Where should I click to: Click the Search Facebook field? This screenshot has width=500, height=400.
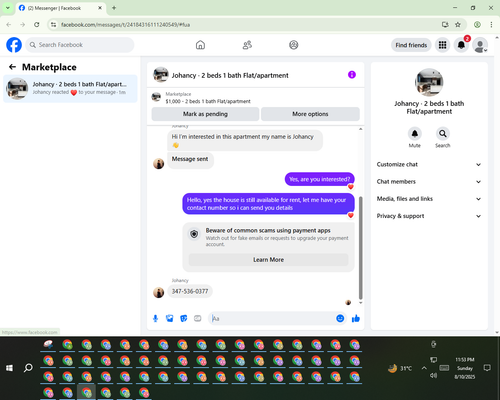(x=80, y=45)
